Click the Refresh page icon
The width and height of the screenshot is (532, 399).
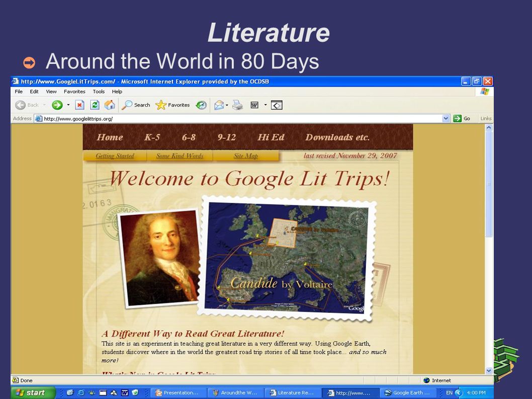point(95,105)
